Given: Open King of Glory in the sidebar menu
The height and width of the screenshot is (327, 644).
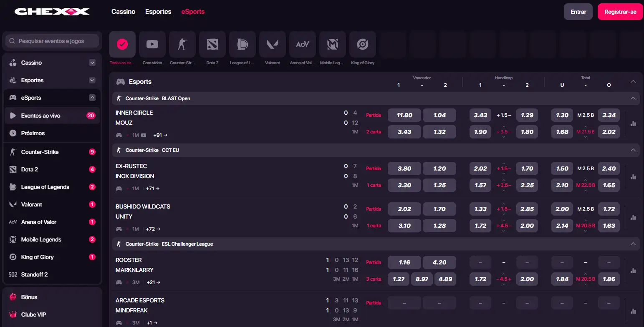Looking at the screenshot, I should click(52, 257).
